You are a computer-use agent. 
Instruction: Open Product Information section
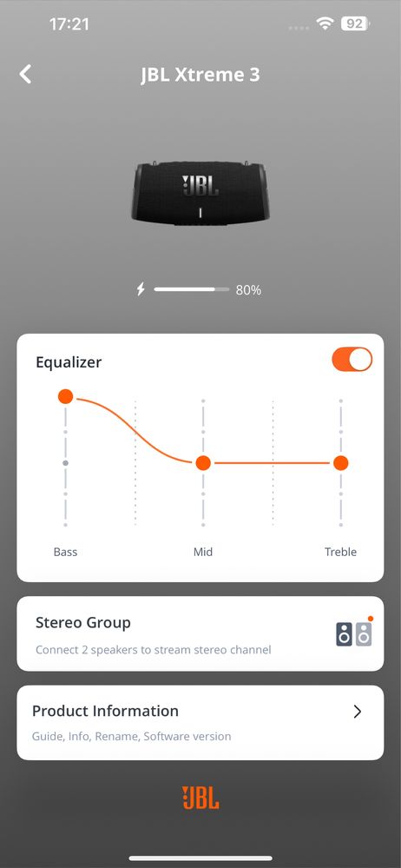tap(200, 722)
